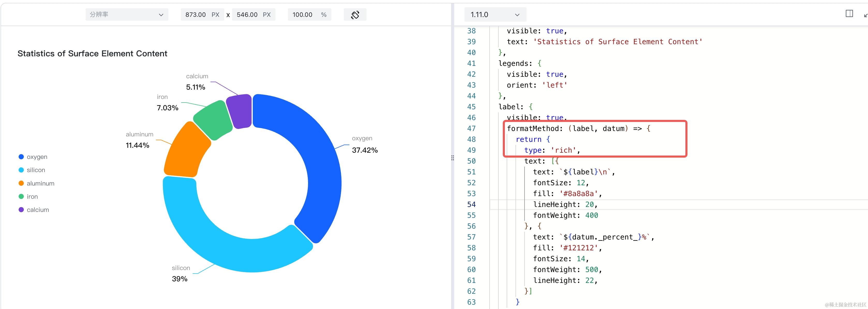Click the rotate screen orientation icon
Viewport: 868px width, 309px height.
click(355, 15)
